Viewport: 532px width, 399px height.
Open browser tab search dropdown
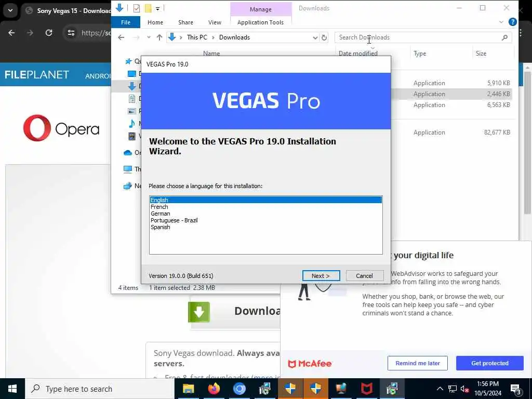tap(10, 10)
